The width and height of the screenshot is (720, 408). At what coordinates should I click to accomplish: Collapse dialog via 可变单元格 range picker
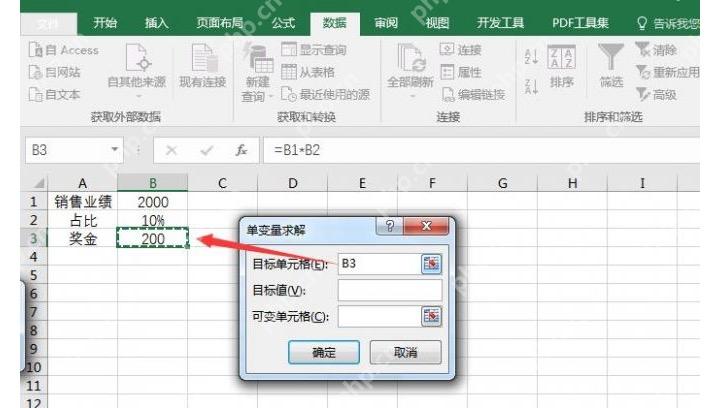(x=431, y=316)
